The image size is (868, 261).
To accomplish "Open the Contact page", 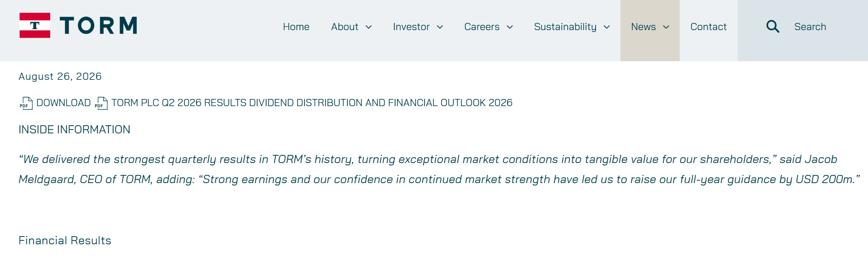I will coord(708,27).
